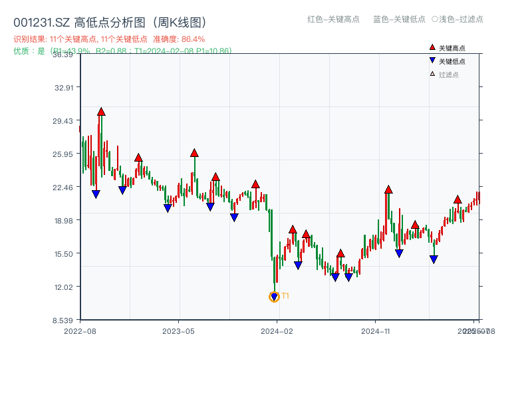This screenshot has width=532, height=399.
Task: Click the orange-circled T1 marker on the chart
Action: (274, 296)
